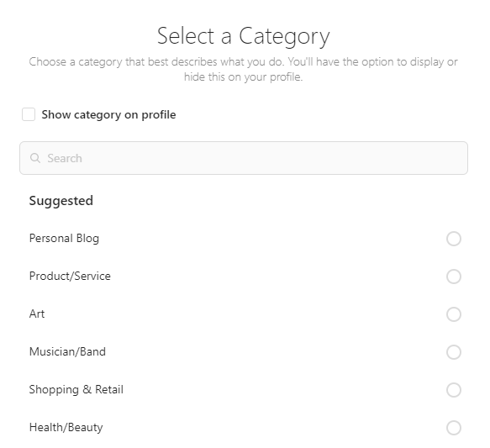Click the 'Personal Blog' category text

pyautogui.click(x=64, y=239)
